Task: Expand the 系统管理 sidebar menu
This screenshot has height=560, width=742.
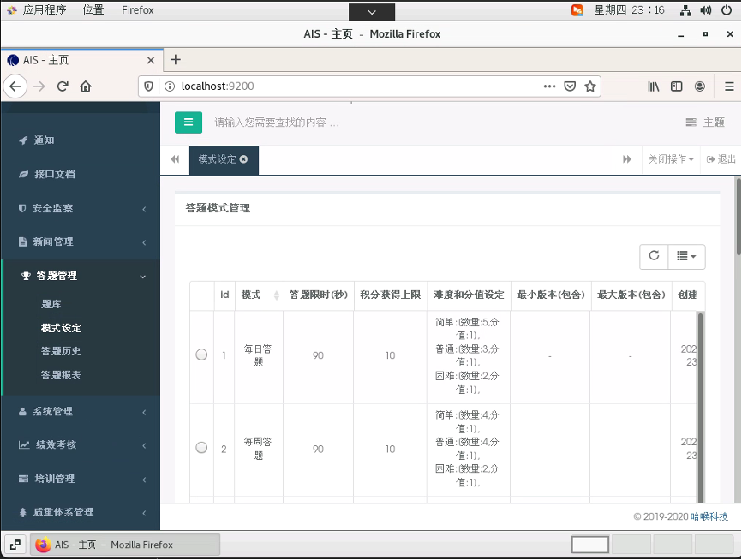Action: (x=81, y=412)
